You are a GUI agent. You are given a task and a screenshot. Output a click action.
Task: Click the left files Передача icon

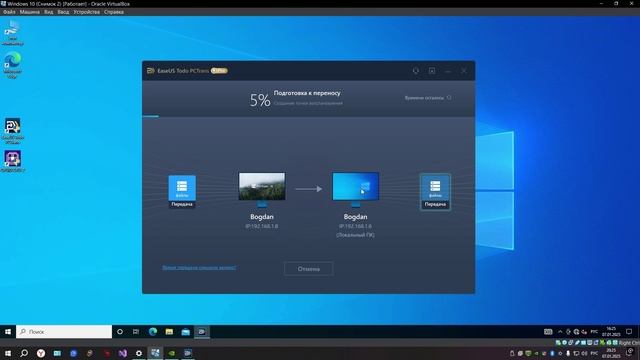tap(182, 191)
